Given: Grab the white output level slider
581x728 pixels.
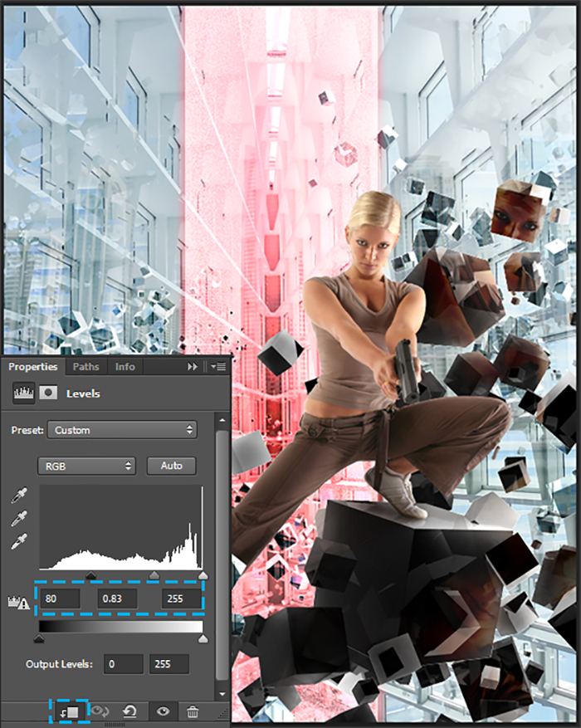Looking at the screenshot, I should click(x=203, y=639).
